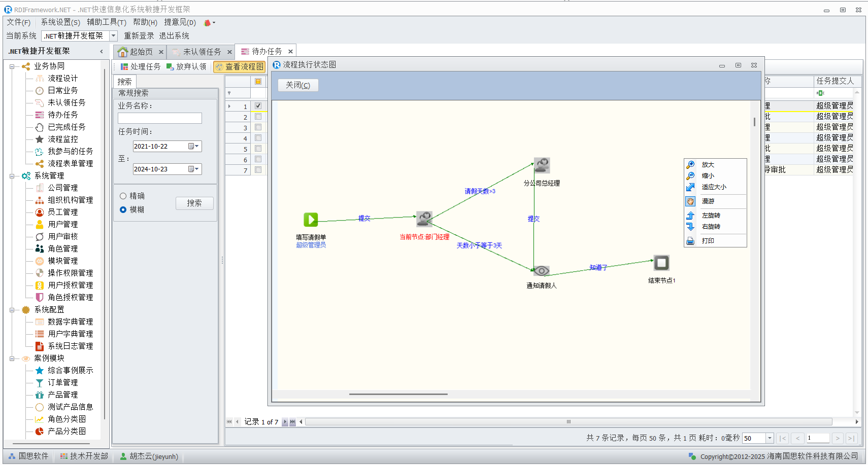Select the 精确 radio button
Viewport: 868px width, 465px height.
click(x=123, y=196)
